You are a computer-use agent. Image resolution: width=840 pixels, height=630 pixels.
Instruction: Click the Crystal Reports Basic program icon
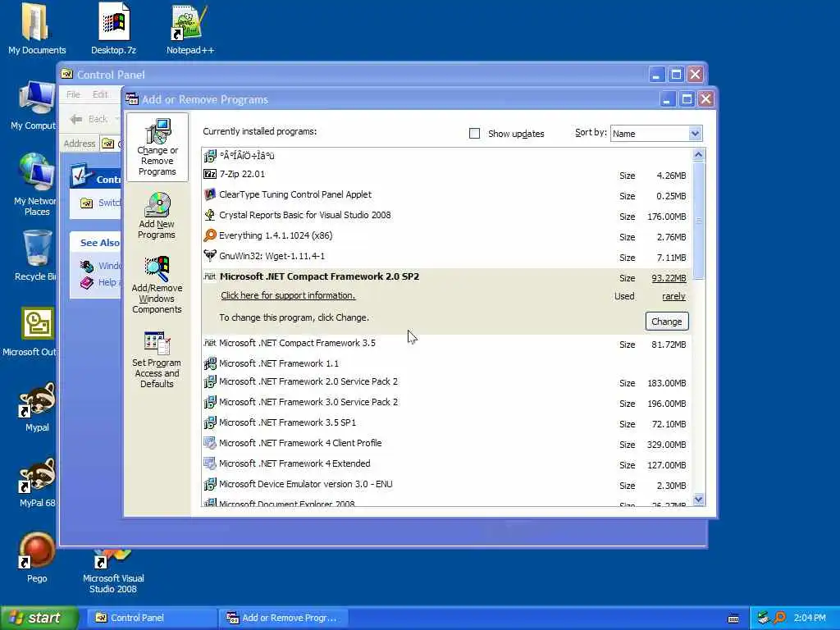click(x=210, y=215)
